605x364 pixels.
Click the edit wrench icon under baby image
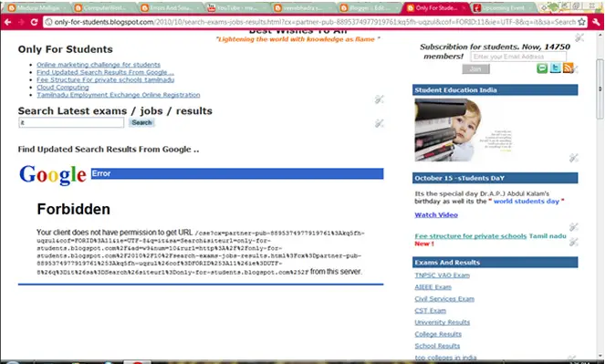573,157
